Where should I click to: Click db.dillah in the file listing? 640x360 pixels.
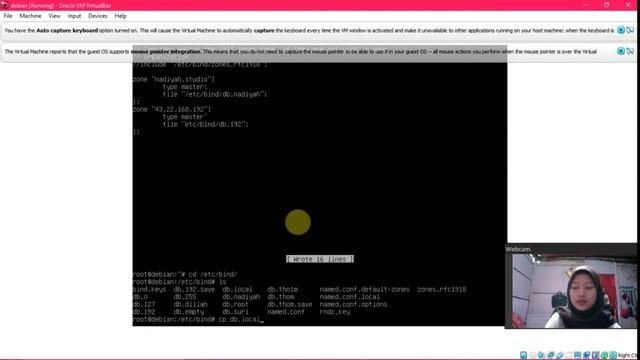(191, 304)
